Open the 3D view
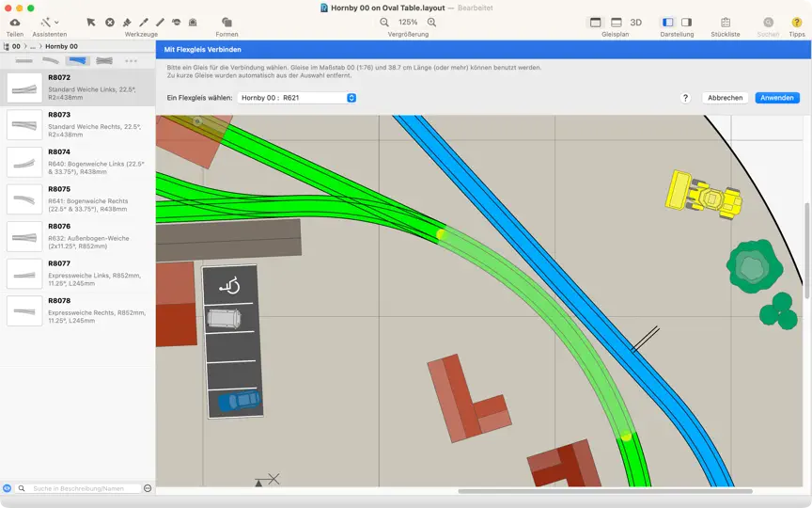The image size is (812, 508). pyautogui.click(x=636, y=23)
